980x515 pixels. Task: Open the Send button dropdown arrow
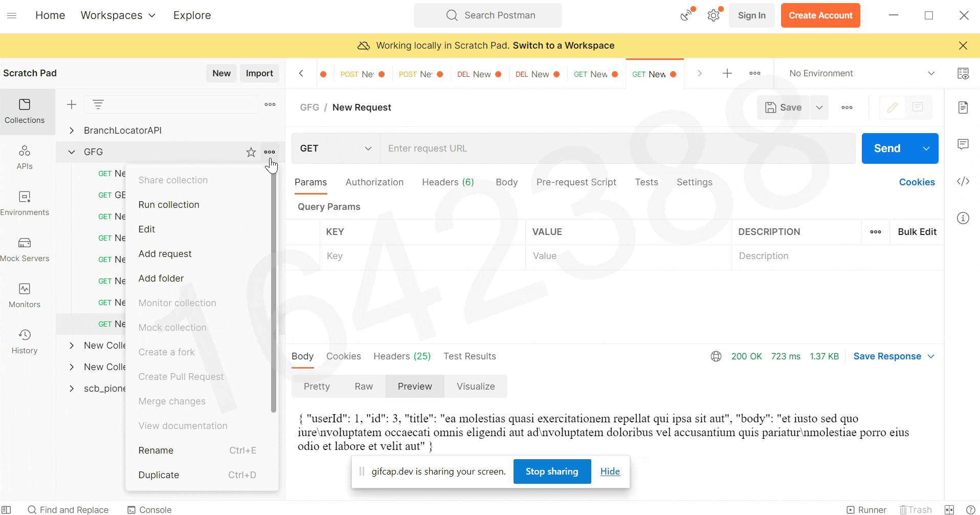tap(926, 148)
